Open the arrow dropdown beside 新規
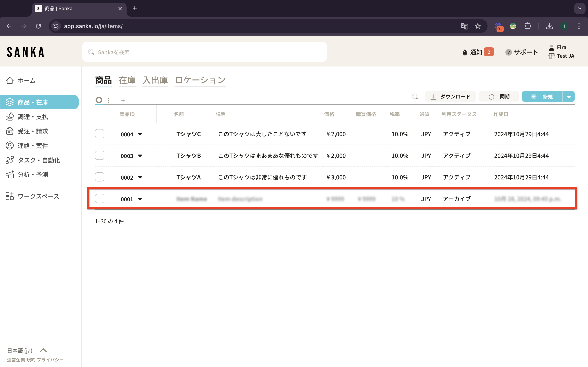The height and width of the screenshot is (367, 588). (x=569, y=97)
